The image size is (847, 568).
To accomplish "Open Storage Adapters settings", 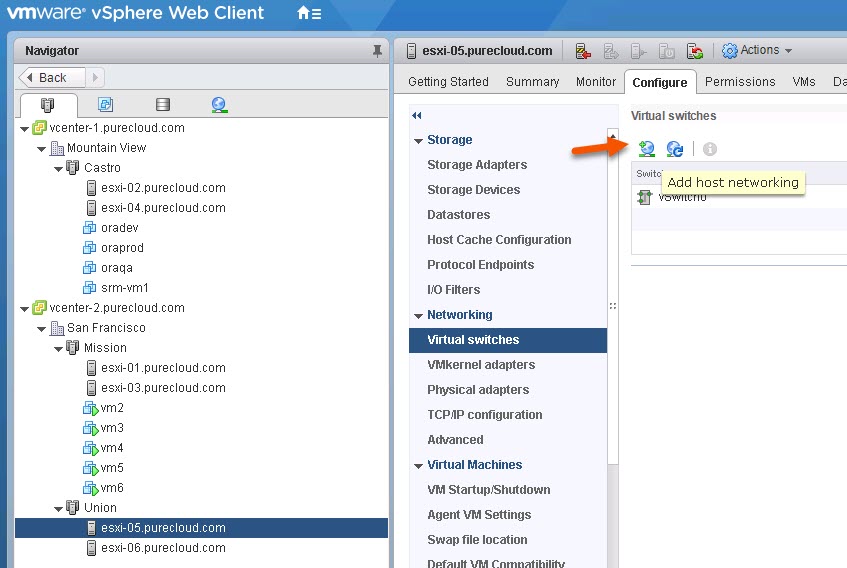I will [x=477, y=165].
